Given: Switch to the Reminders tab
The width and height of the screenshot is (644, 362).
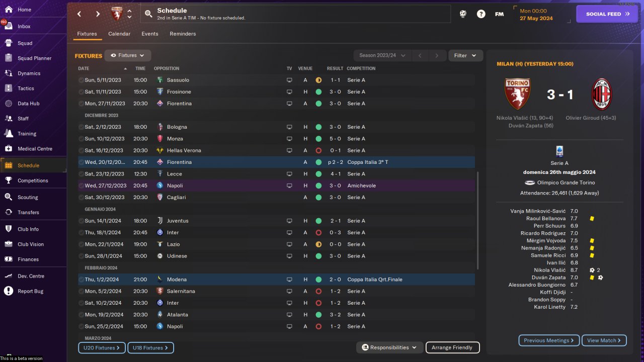Looking at the screenshot, I should click(183, 34).
